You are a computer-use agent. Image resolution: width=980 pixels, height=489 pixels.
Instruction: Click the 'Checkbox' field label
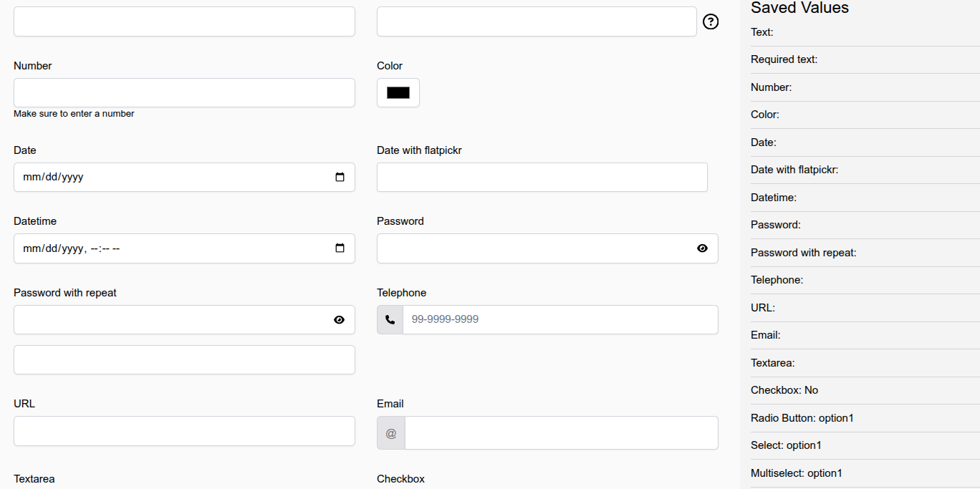tap(400, 479)
